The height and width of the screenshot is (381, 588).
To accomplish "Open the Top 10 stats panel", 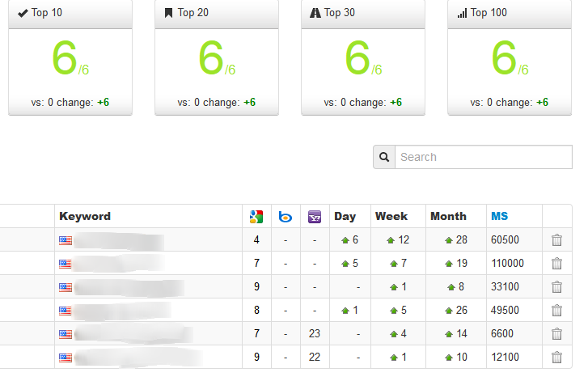I will pyautogui.click(x=70, y=57).
